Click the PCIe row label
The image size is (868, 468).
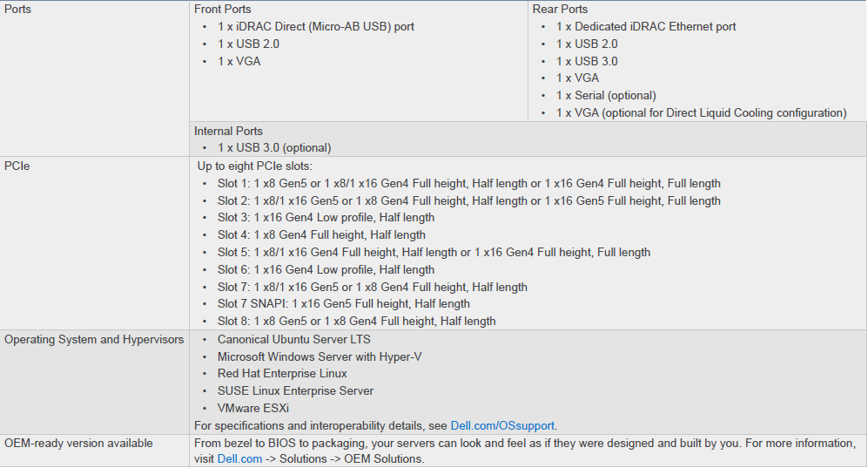(17, 166)
